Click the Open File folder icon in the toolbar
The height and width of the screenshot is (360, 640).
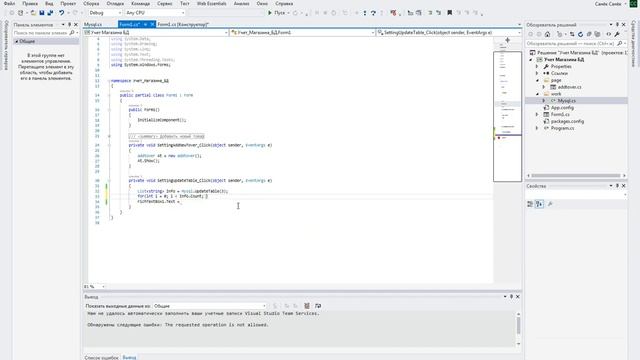[33, 13]
